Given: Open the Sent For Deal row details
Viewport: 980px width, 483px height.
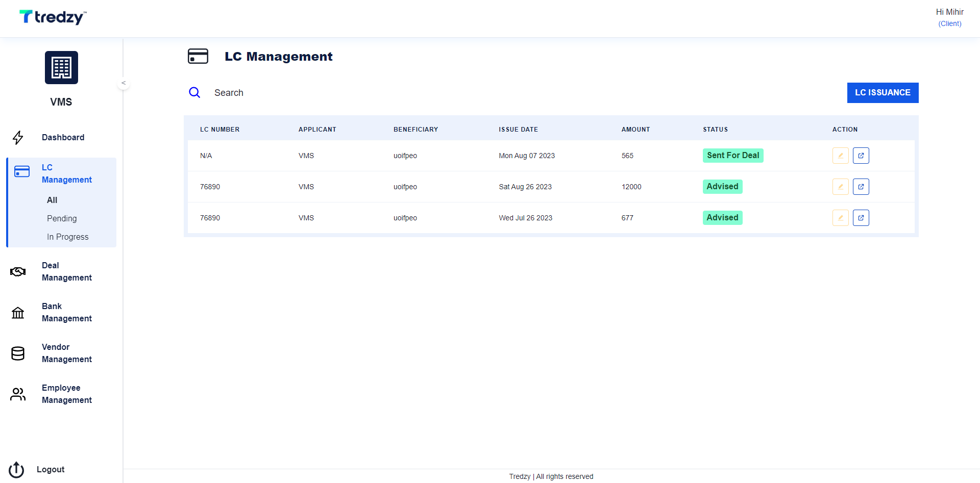Looking at the screenshot, I should [861, 156].
